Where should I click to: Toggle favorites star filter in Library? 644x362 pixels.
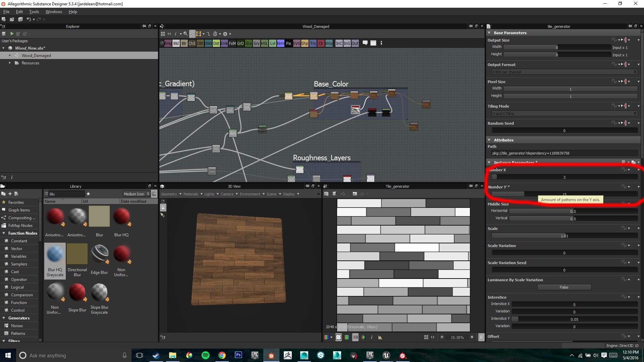coord(88,194)
